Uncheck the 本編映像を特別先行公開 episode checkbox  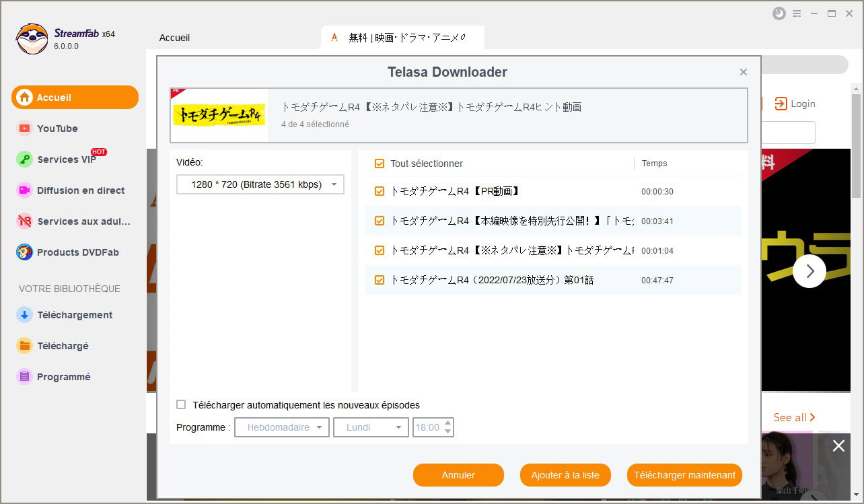(380, 221)
